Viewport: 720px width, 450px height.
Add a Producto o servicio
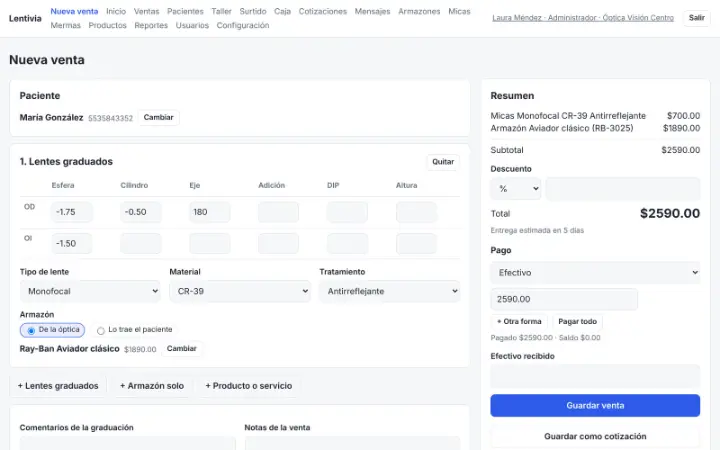248,386
